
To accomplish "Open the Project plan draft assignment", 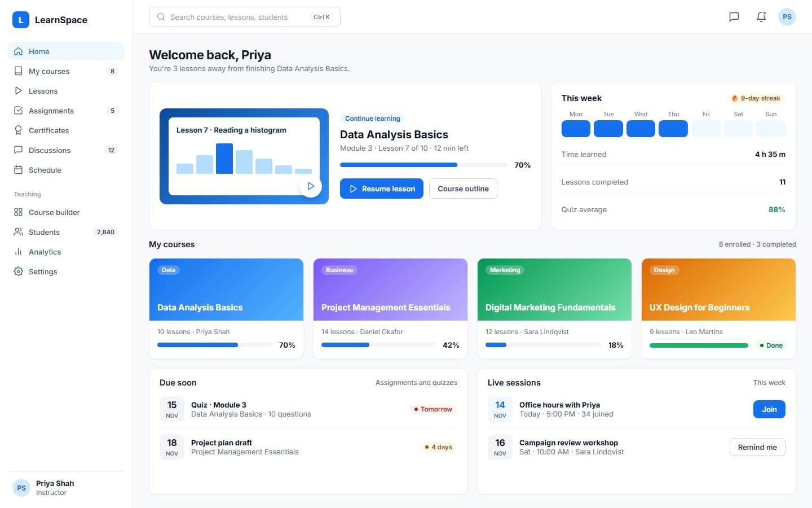I will point(308,447).
